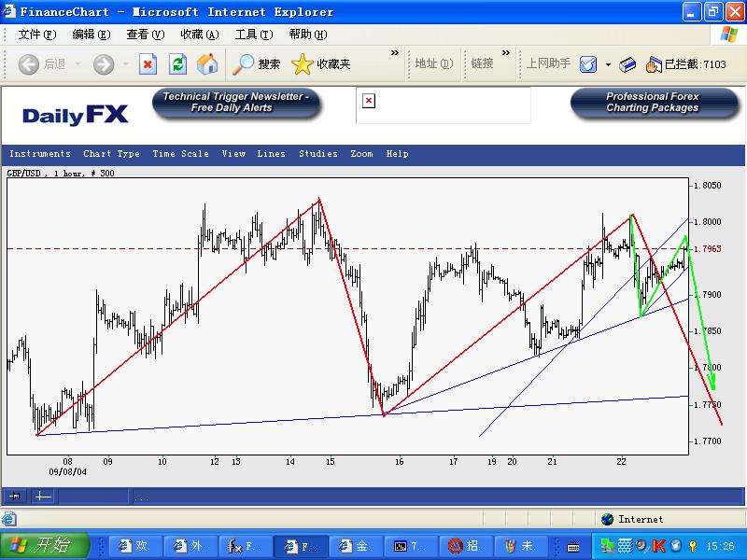Click the eraser icon in the assistant toolbar
This screenshot has height=560, width=747.
tap(627, 64)
